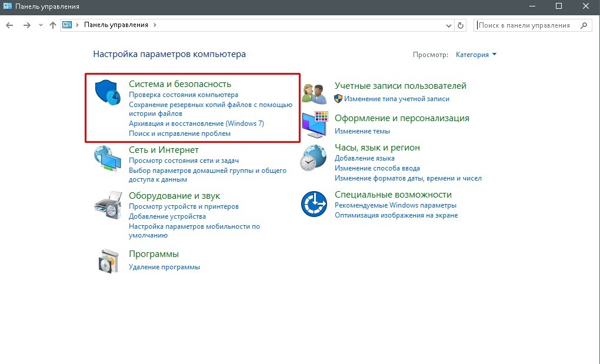
Task: Click Рекомендуемые Windows параметры link
Action: (x=395, y=205)
